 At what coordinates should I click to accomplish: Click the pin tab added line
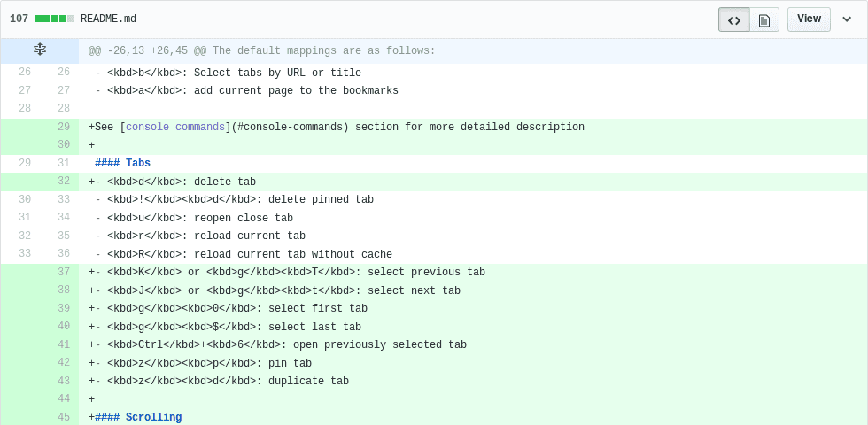[473, 363]
